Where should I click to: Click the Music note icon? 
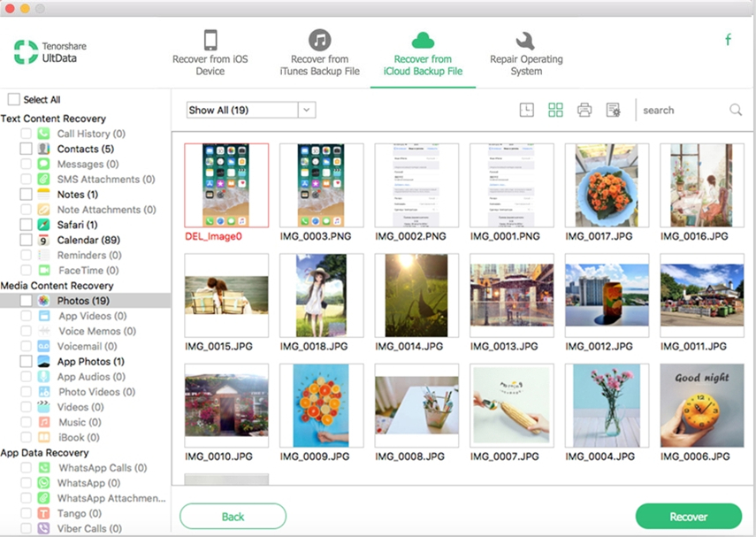click(x=44, y=422)
